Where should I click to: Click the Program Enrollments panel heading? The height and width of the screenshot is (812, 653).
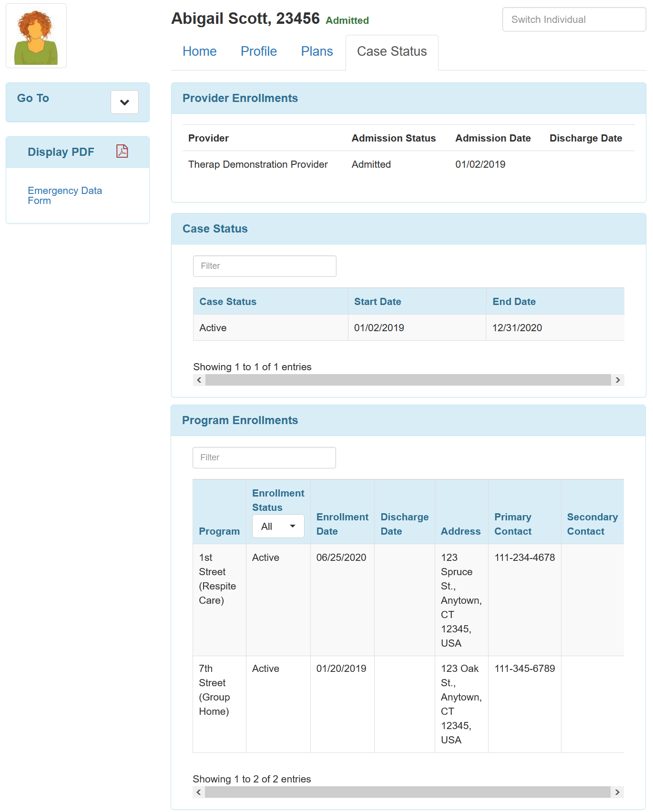click(240, 420)
